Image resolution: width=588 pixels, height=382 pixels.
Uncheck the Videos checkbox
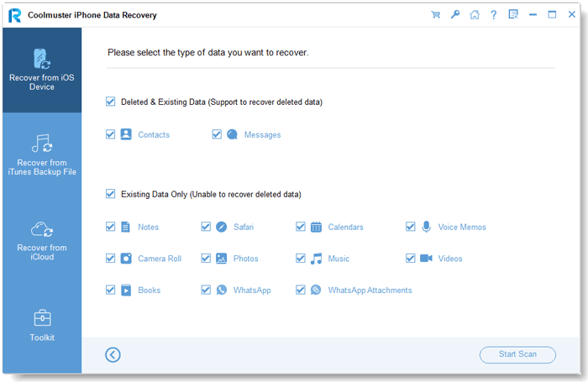pyautogui.click(x=411, y=259)
